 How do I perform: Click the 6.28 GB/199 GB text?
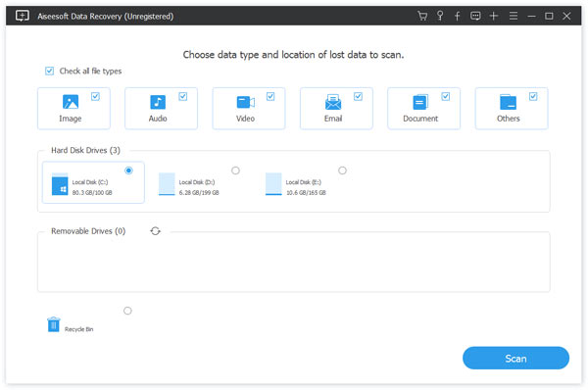[199, 192]
